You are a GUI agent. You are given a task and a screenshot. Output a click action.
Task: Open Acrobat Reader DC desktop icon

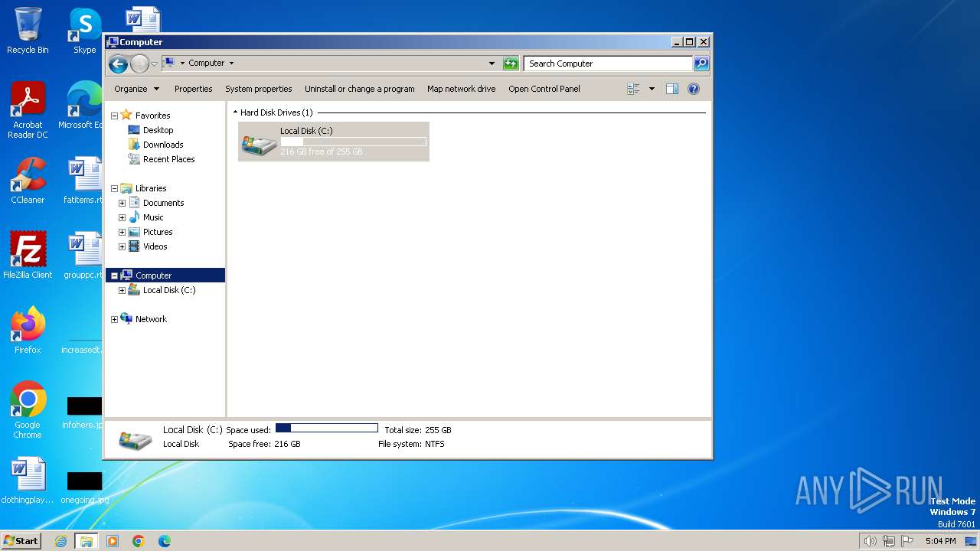[28, 110]
